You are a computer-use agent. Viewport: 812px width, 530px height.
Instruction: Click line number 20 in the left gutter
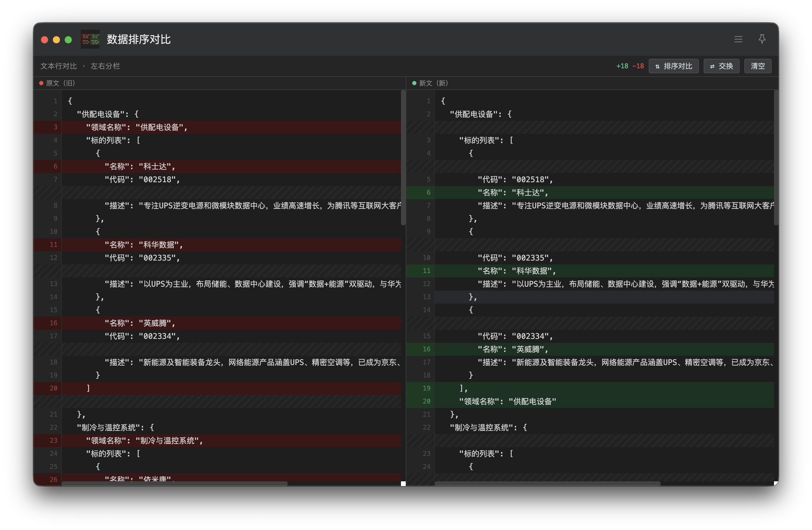53,388
